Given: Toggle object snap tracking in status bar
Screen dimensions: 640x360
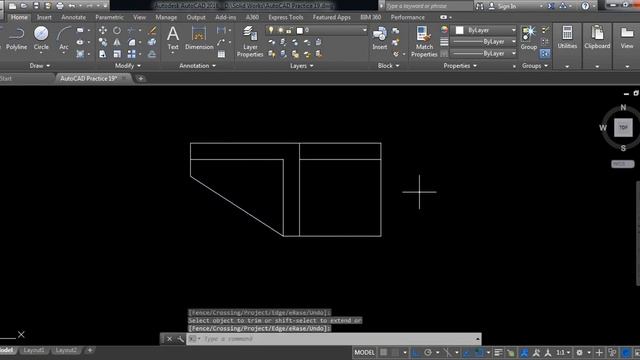Looking at the screenshot, I should click(467, 352).
